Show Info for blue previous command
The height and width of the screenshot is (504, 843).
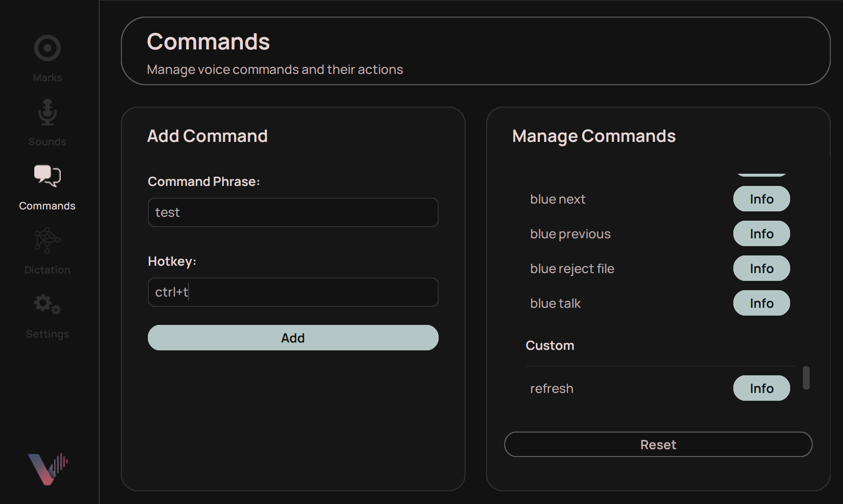pos(761,233)
